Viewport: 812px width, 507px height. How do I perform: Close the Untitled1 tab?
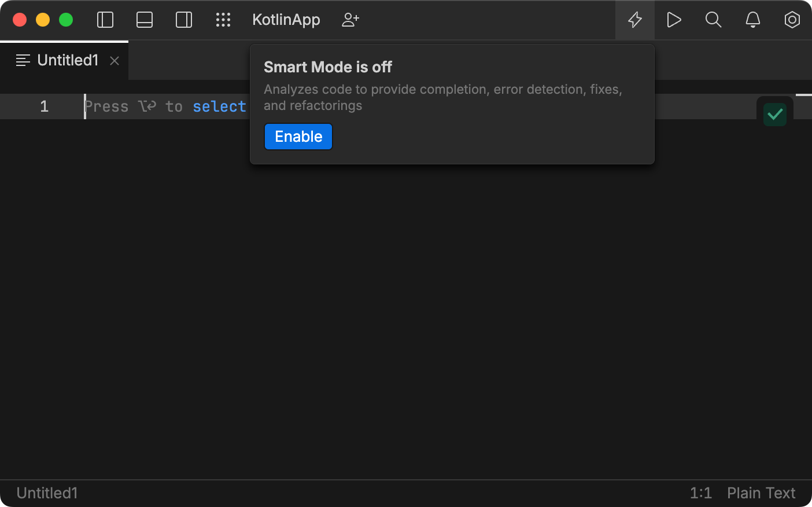pos(114,60)
